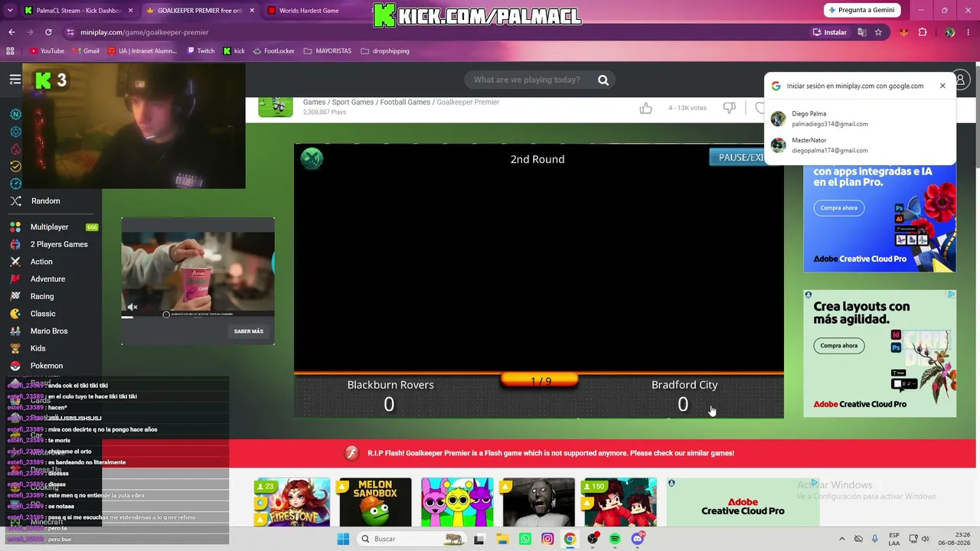Open the Sport Games breadcrumb link
Image resolution: width=980 pixels, height=551 pixels.
tap(353, 103)
